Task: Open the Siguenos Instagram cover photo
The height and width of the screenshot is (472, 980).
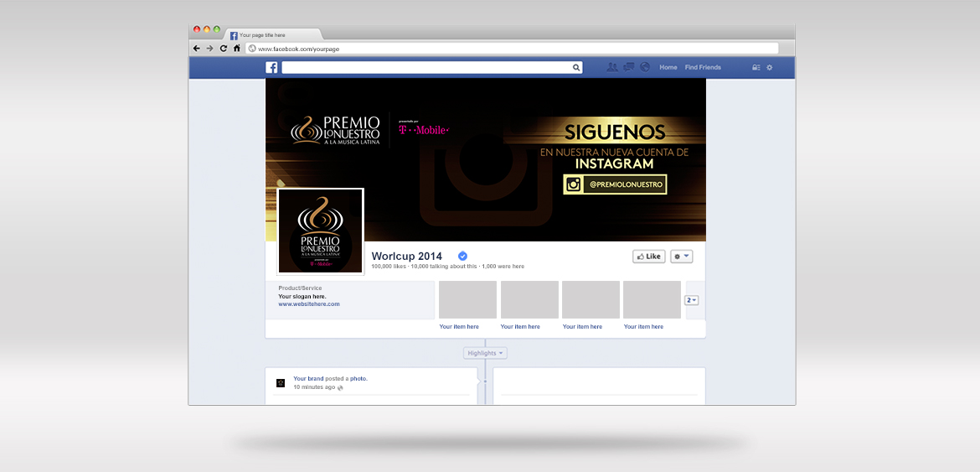Action: click(486, 159)
